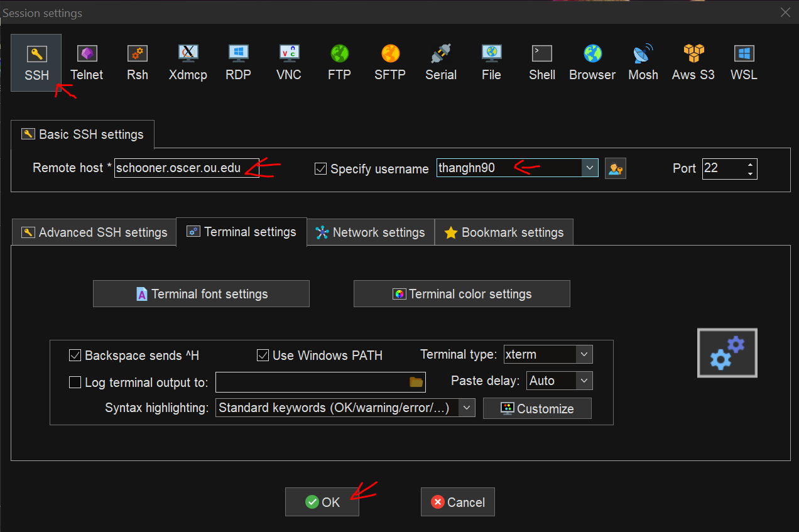
Task: Open Terminal color settings
Action: tap(461, 293)
